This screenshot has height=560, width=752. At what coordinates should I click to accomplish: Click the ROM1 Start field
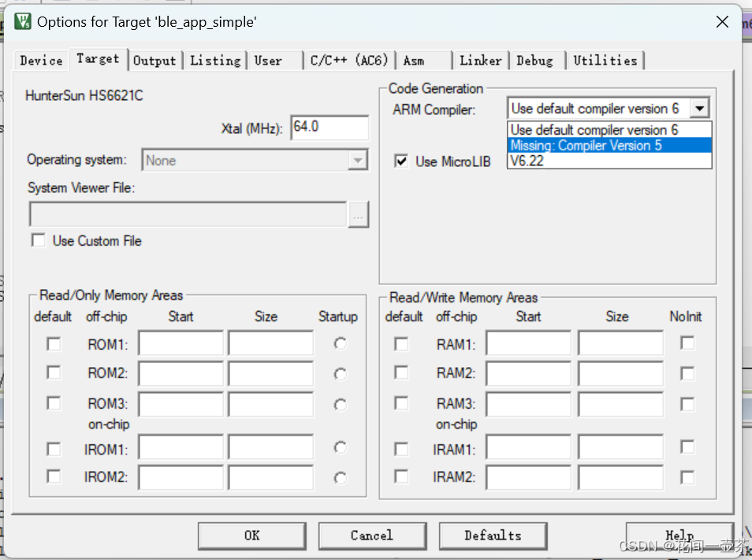point(181,343)
